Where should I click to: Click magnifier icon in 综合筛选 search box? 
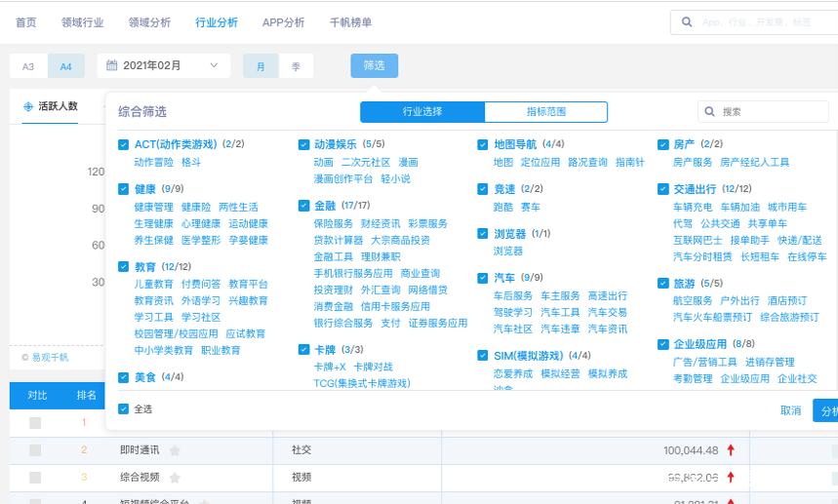click(x=710, y=111)
